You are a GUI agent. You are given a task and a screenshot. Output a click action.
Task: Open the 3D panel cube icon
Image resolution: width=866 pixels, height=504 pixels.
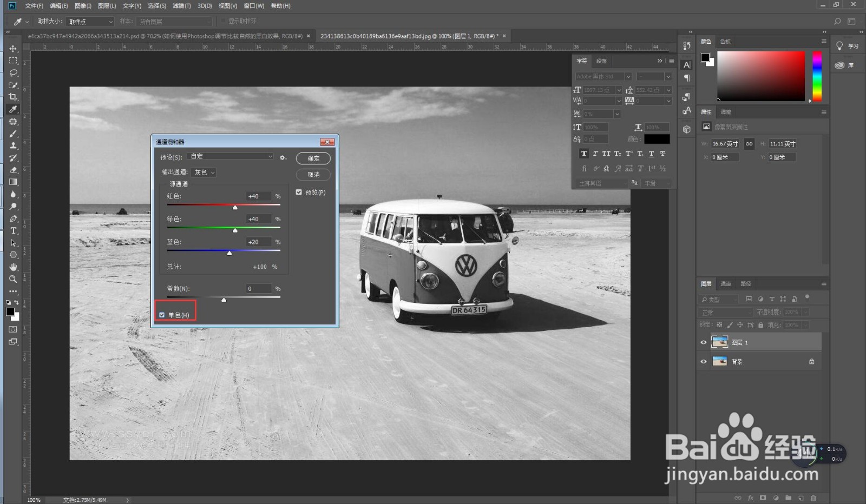[x=686, y=129]
